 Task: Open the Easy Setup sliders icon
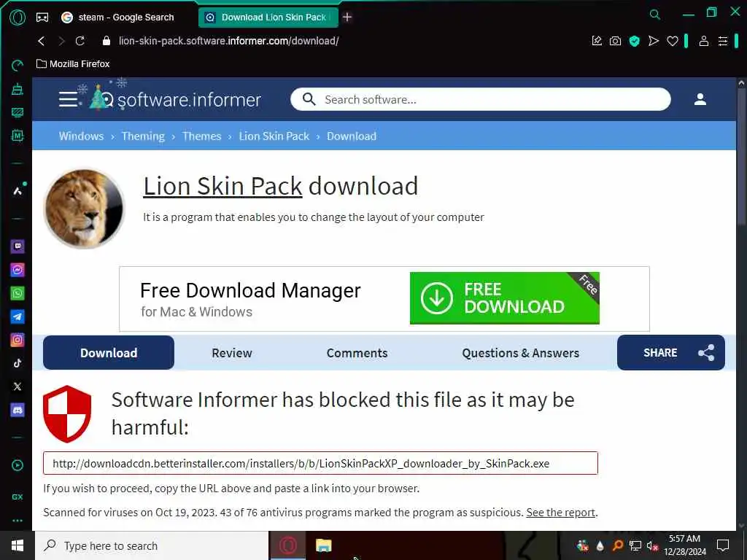click(x=723, y=42)
